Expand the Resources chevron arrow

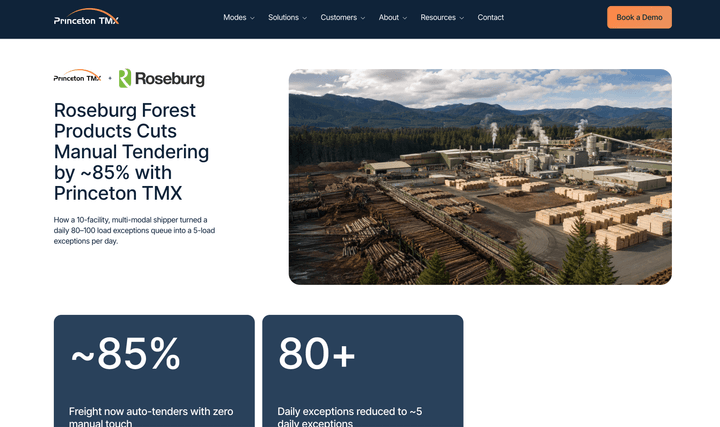[x=461, y=18]
